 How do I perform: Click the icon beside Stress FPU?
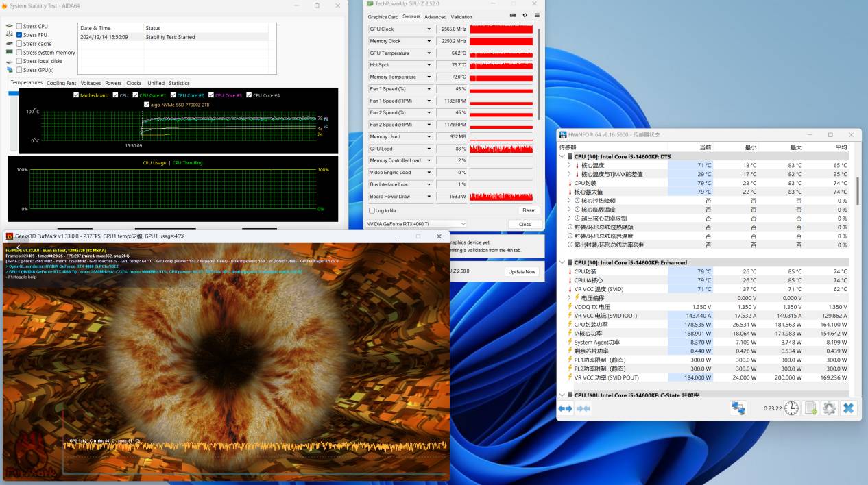pyautogui.click(x=10, y=35)
